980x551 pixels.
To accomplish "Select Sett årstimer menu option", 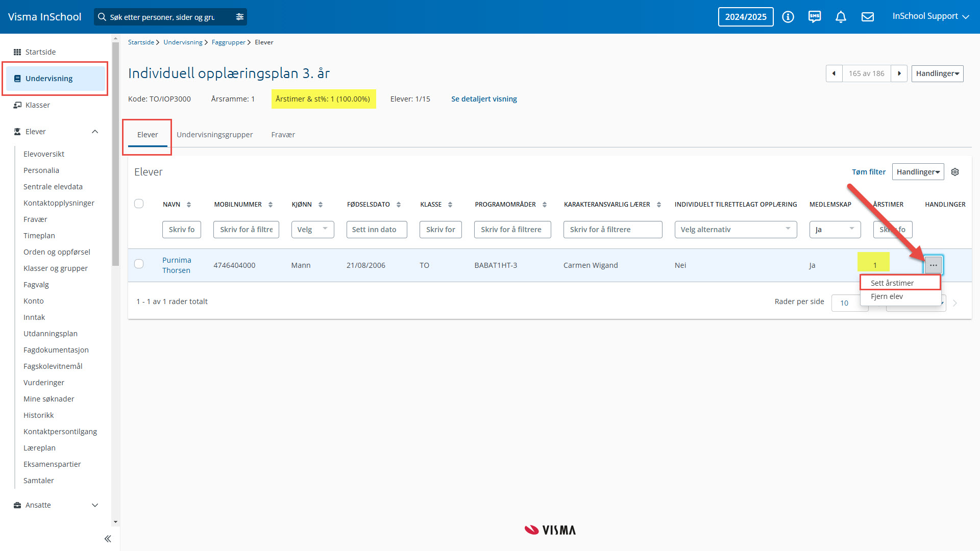I will 892,283.
